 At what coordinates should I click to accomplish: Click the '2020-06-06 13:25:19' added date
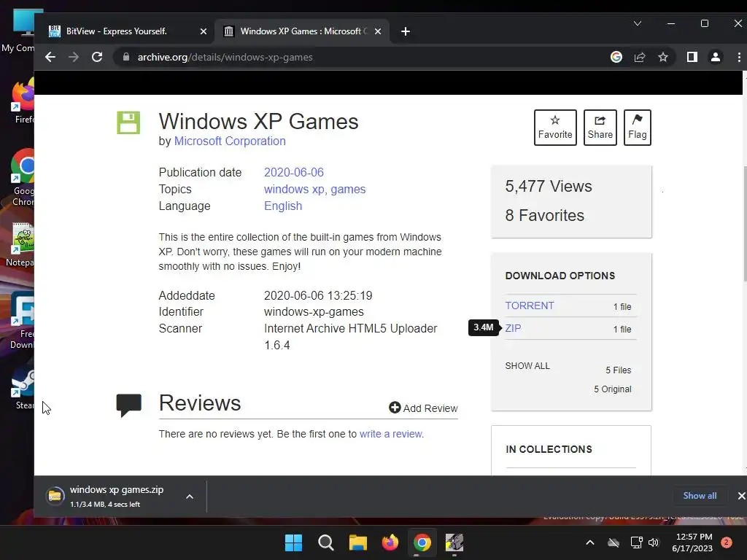[318, 296]
